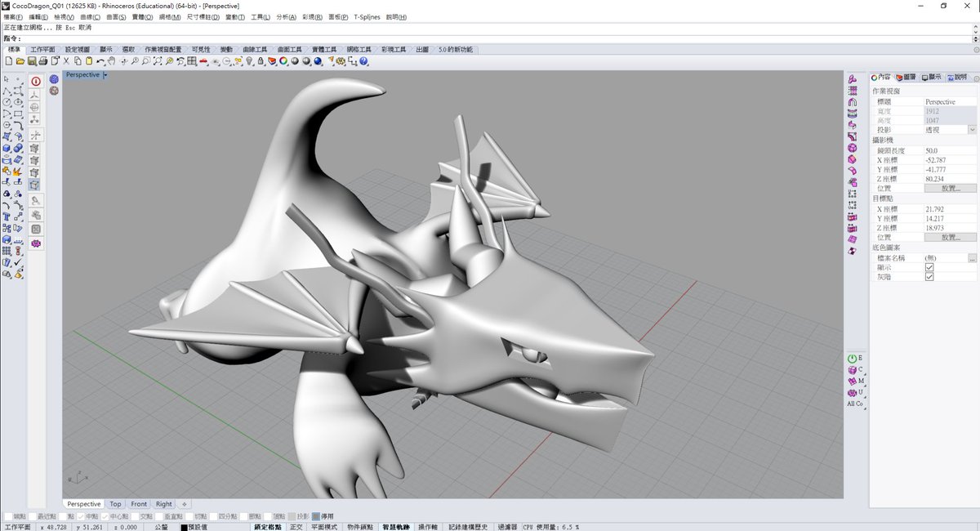Click the light bulb Hide icon
This screenshot has height=531, width=980.
(249, 61)
